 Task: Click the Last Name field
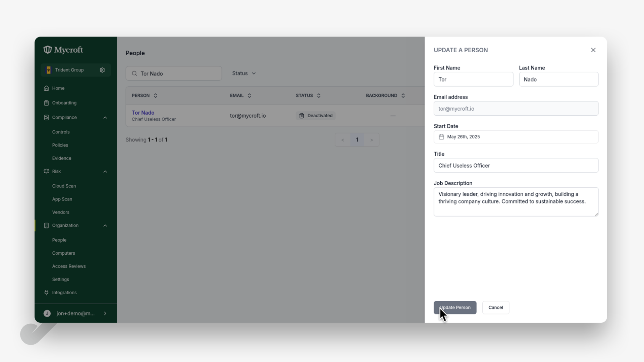point(558,79)
